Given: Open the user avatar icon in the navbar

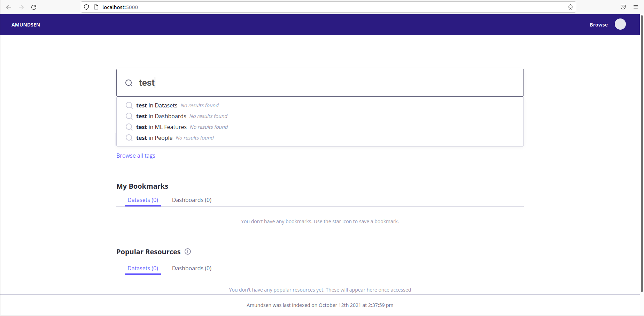Looking at the screenshot, I should point(620,24).
